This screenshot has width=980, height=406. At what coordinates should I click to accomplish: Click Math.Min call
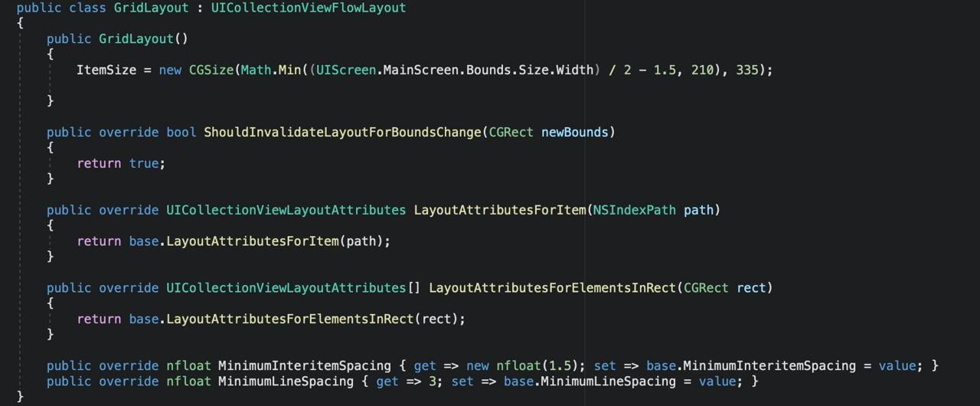(x=271, y=70)
